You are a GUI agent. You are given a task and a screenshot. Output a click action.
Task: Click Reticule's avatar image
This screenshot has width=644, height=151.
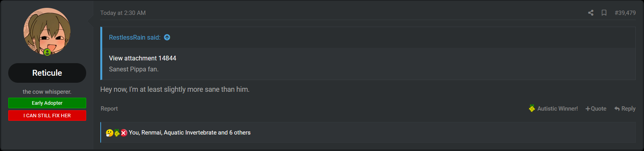pyautogui.click(x=47, y=31)
